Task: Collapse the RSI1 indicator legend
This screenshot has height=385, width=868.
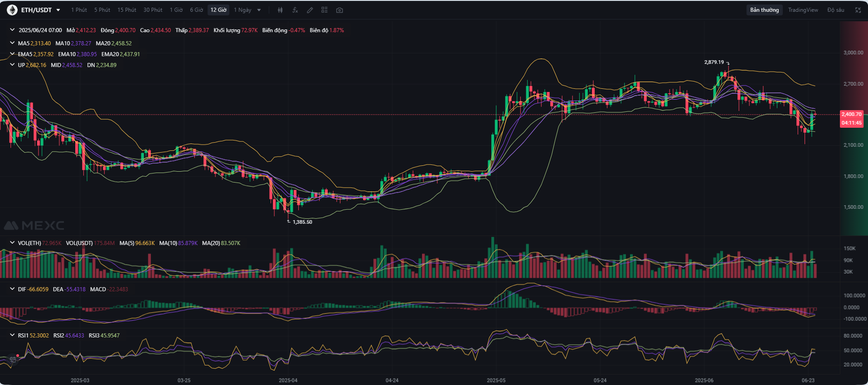Action: tap(12, 335)
